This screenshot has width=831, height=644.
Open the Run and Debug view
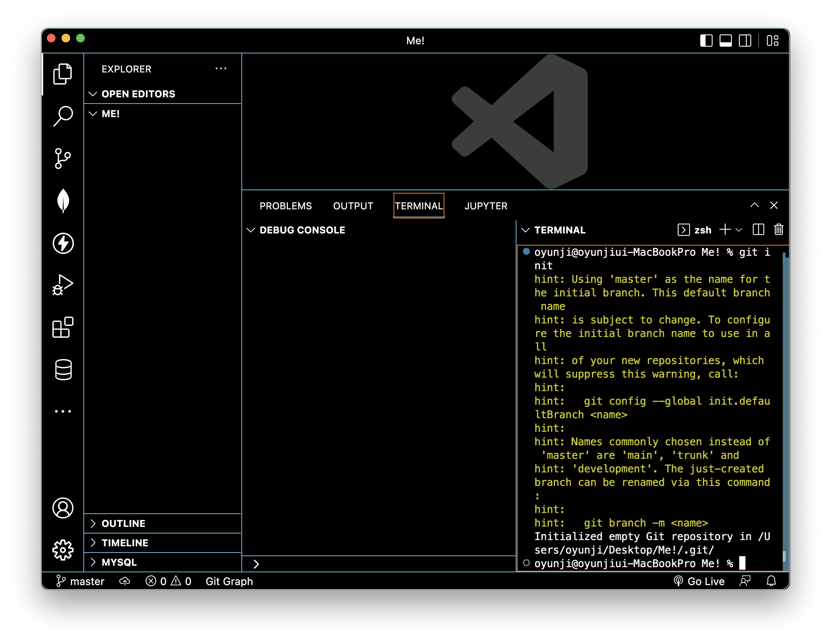pyautogui.click(x=63, y=285)
